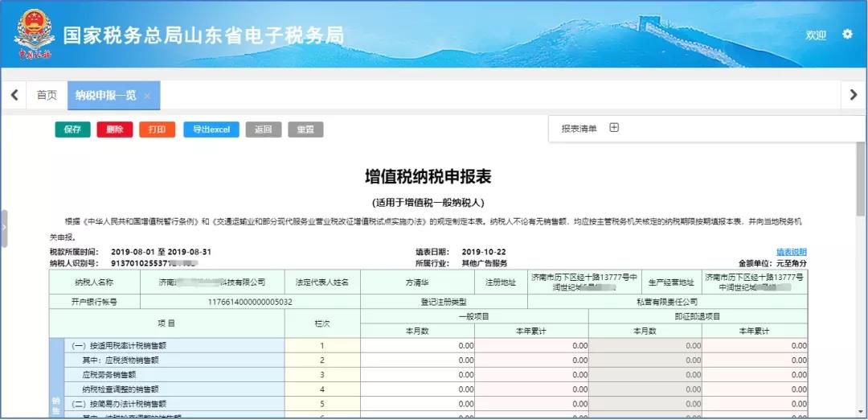Click the 国家税务总局山东省电子税务局 site title
The height and width of the screenshot is (420, 868).
[x=203, y=35]
